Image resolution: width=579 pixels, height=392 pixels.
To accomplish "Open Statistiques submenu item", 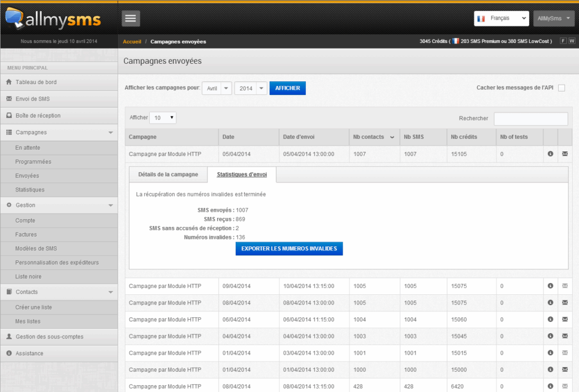I will [x=59, y=190].
